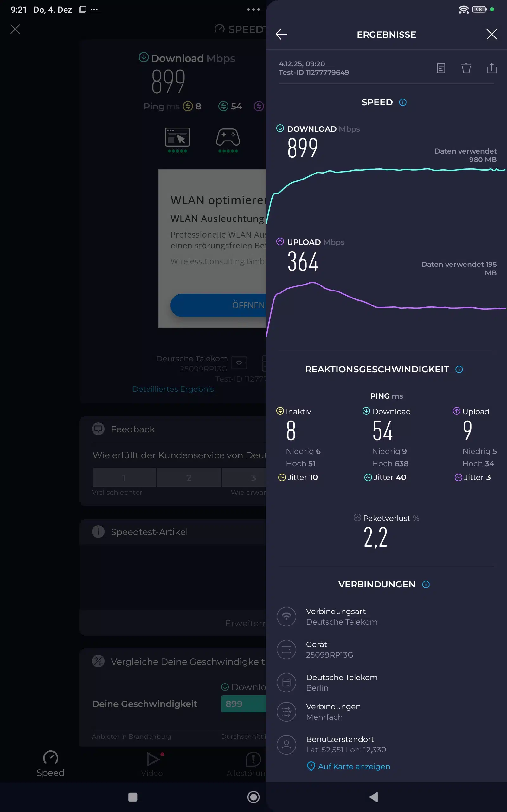This screenshot has width=507, height=812.
Task: Open the recent apps square button
Action: coord(133,797)
